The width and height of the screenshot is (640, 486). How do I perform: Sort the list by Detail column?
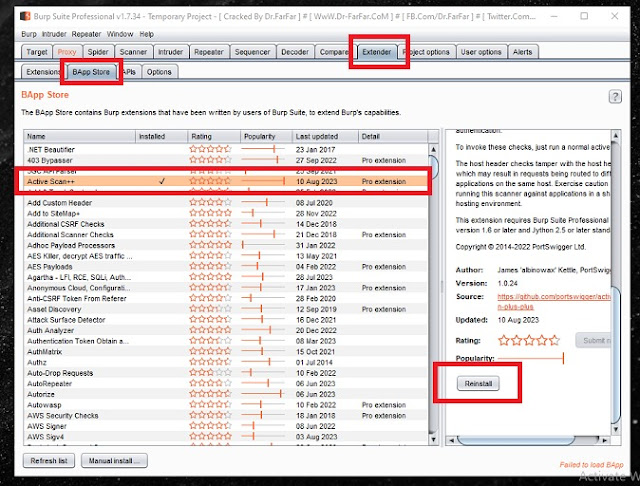point(393,136)
